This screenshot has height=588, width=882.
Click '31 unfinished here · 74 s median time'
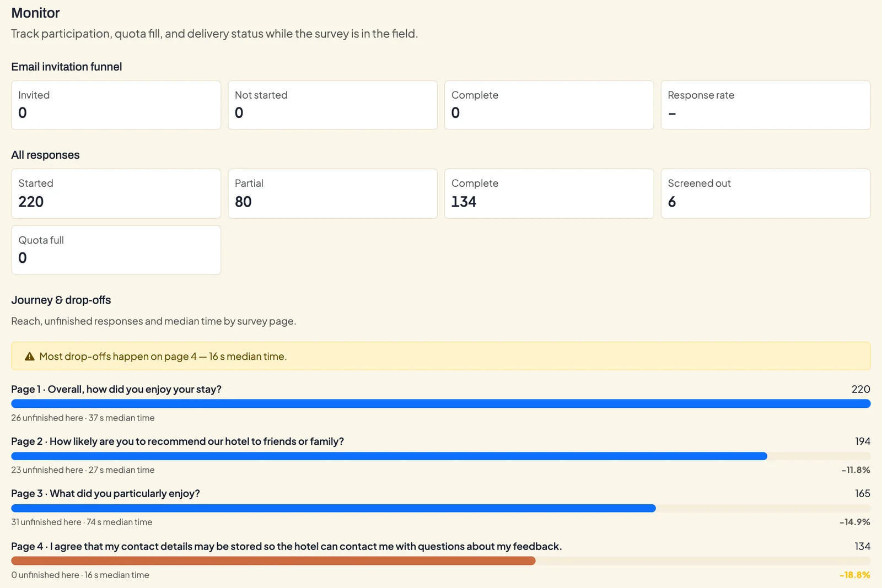[x=82, y=522]
